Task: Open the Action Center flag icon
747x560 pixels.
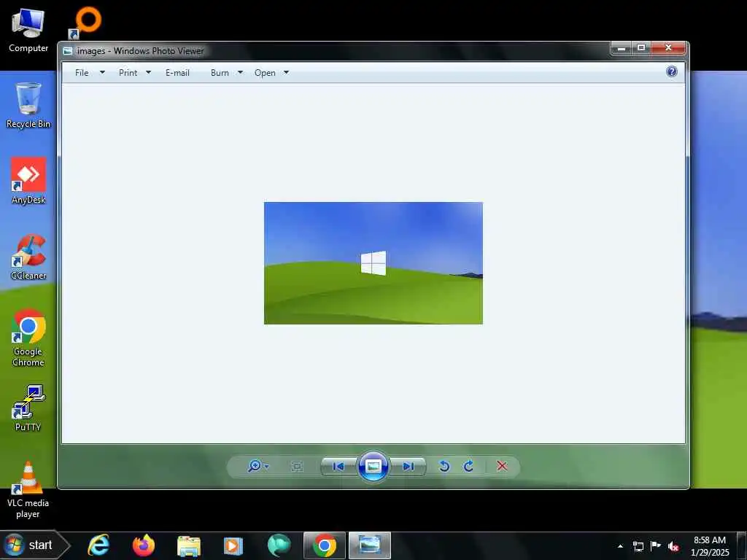Action: pos(656,546)
